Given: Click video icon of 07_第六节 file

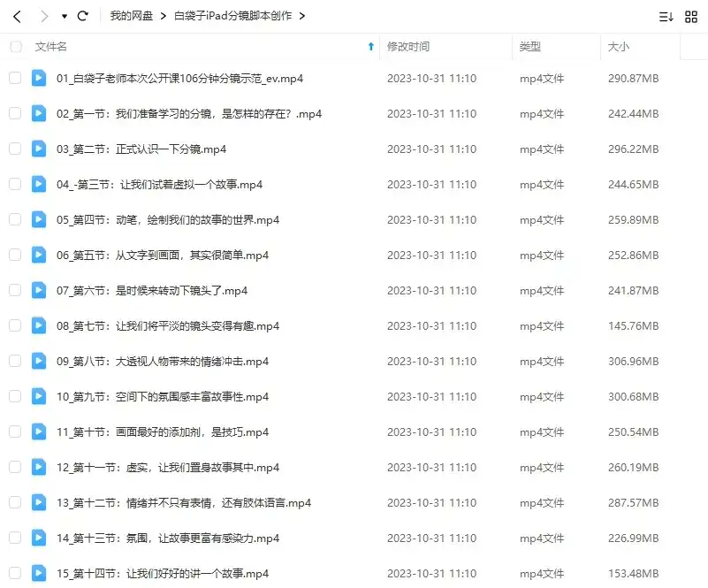Looking at the screenshot, I should (39, 290).
